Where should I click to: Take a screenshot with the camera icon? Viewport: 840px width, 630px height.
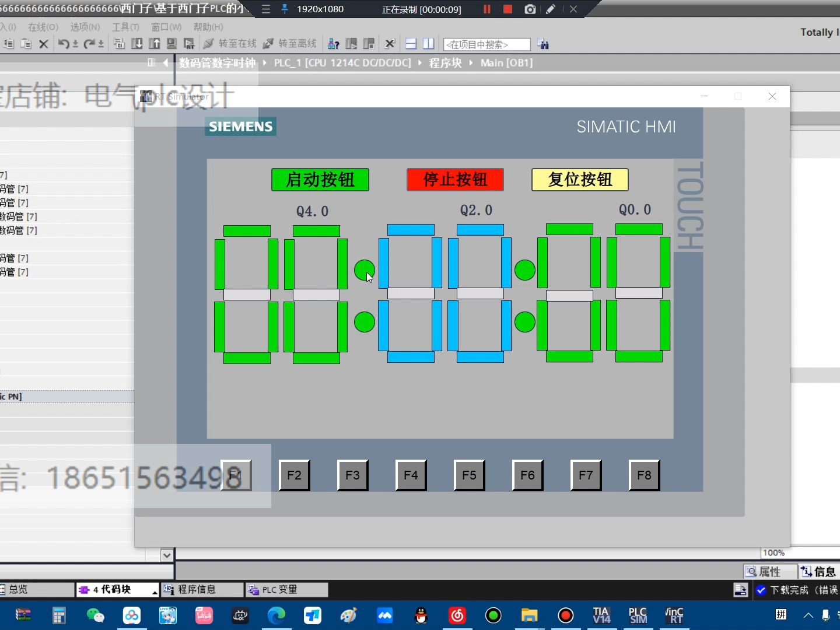[530, 9]
